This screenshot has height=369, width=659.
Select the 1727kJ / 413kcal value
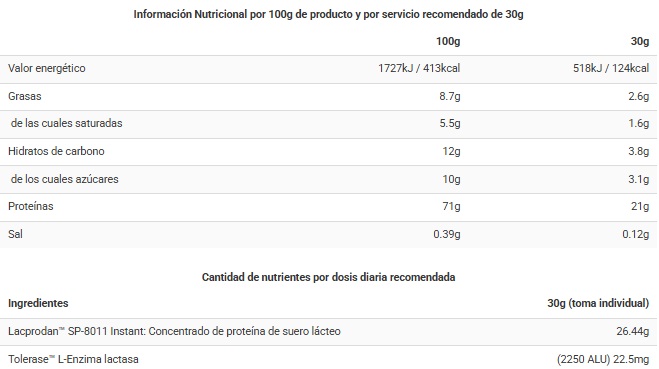pos(419,68)
